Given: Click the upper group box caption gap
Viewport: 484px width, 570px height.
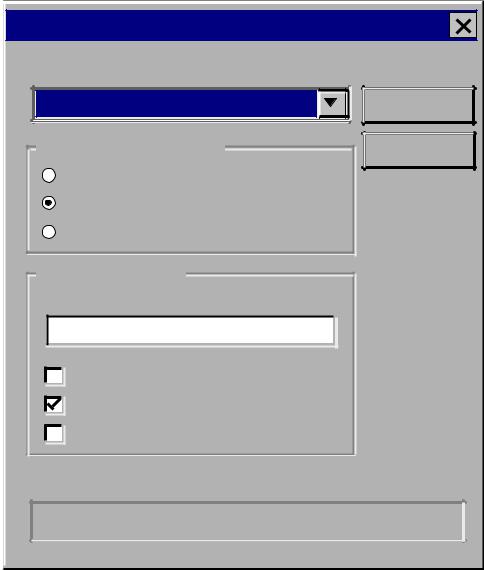Looking at the screenshot, I should click(x=130, y=148).
